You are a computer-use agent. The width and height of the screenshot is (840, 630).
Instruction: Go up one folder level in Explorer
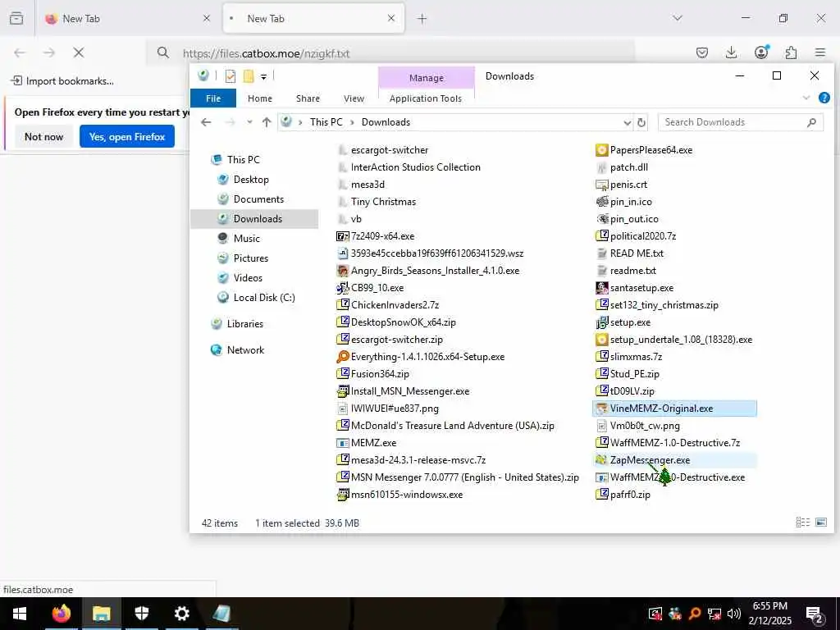click(x=267, y=122)
